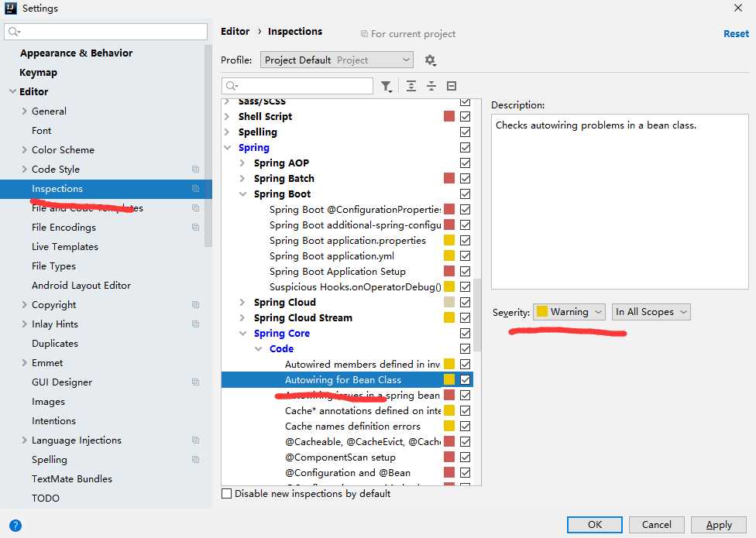Toggle @ComponentScan setup checkbox
Viewport: 756px width, 538px height.
coord(466,457)
